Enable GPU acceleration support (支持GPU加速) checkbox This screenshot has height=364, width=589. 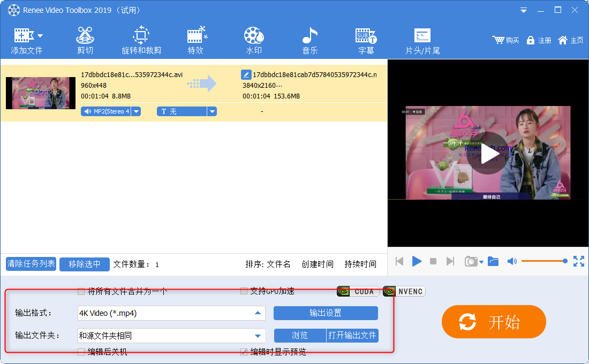244,291
